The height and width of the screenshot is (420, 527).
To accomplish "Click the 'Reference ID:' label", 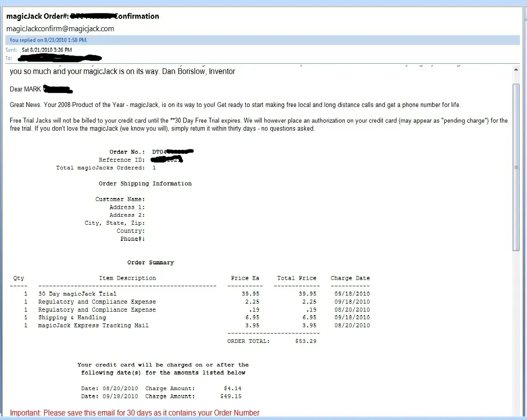I will pyautogui.click(x=122, y=160).
